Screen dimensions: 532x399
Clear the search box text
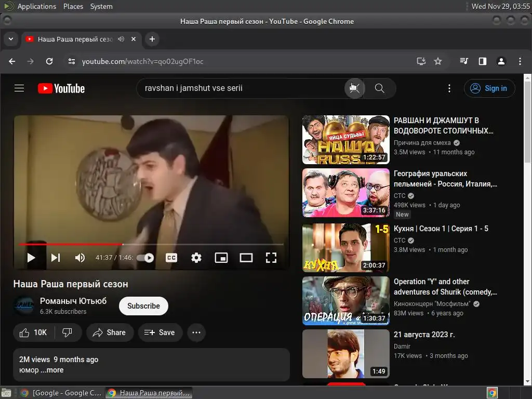pos(354,88)
